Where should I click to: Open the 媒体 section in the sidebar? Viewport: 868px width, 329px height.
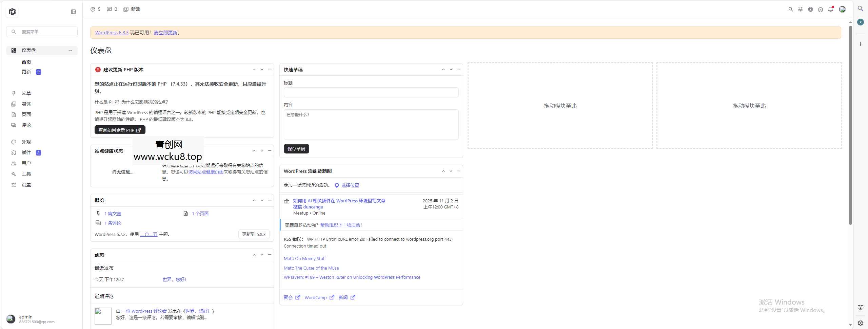[26, 104]
